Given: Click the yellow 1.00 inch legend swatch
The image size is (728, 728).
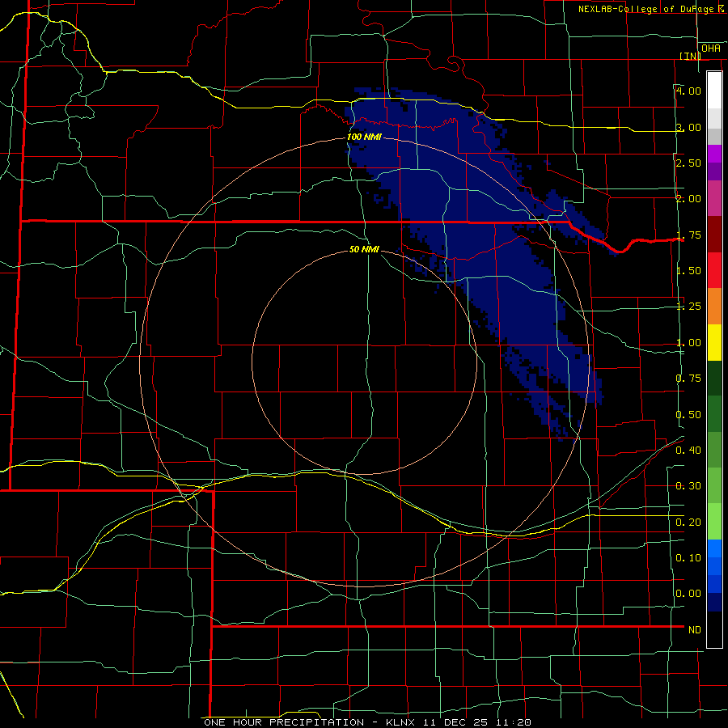Looking at the screenshot, I should 714,342.
